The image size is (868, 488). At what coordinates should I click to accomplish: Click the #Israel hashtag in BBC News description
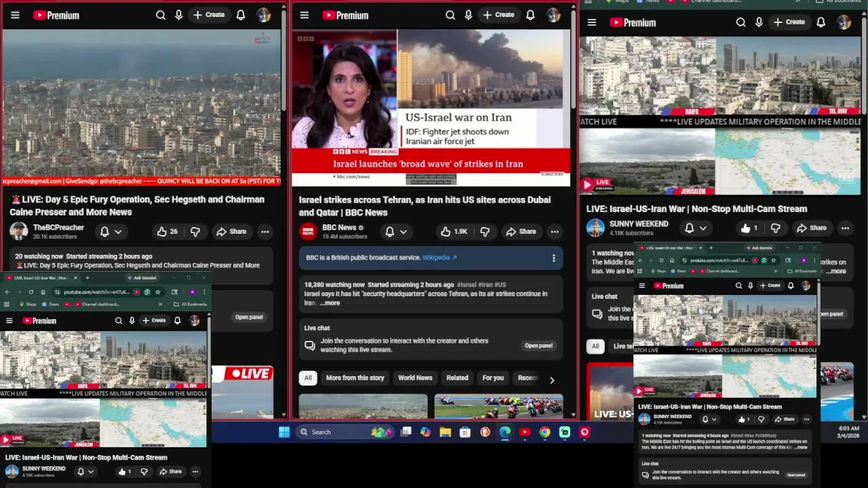pyautogui.click(x=467, y=285)
